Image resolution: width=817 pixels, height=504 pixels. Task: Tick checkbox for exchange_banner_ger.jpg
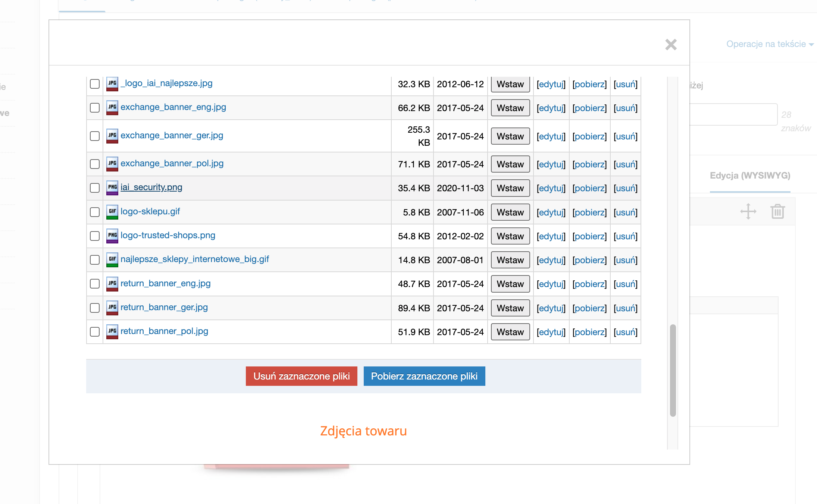click(95, 136)
